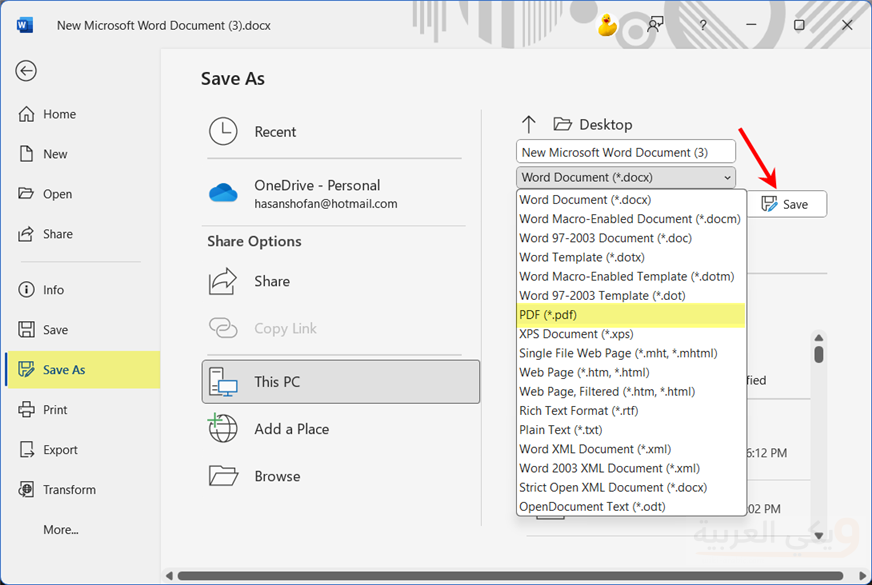Choose Word Document (*.docx) from list

(x=631, y=200)
